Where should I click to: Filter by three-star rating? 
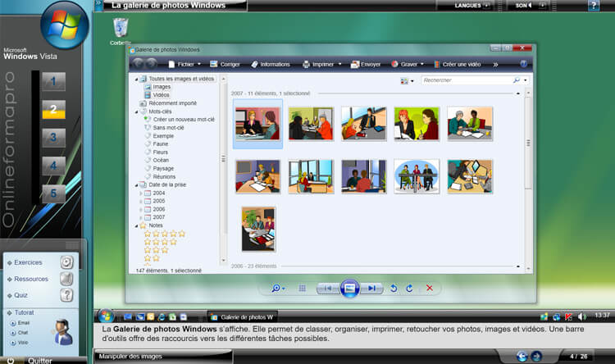(156, 250)
